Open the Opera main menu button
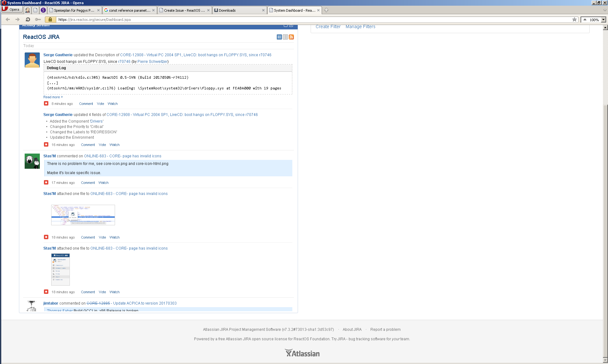The height and width of the screenshot is (364, 608). pyautogui.click(x=11, y=9)
